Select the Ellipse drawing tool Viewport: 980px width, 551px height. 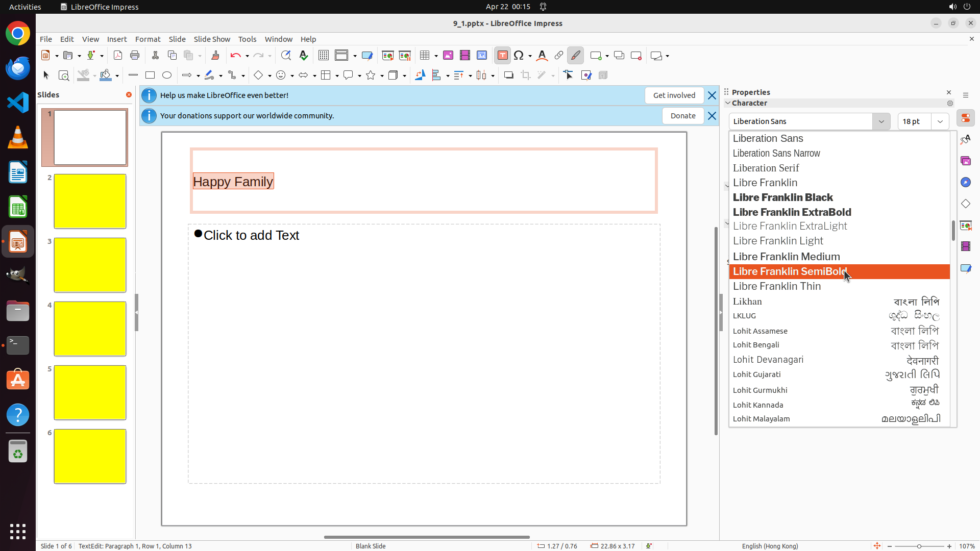coord(167,76)
